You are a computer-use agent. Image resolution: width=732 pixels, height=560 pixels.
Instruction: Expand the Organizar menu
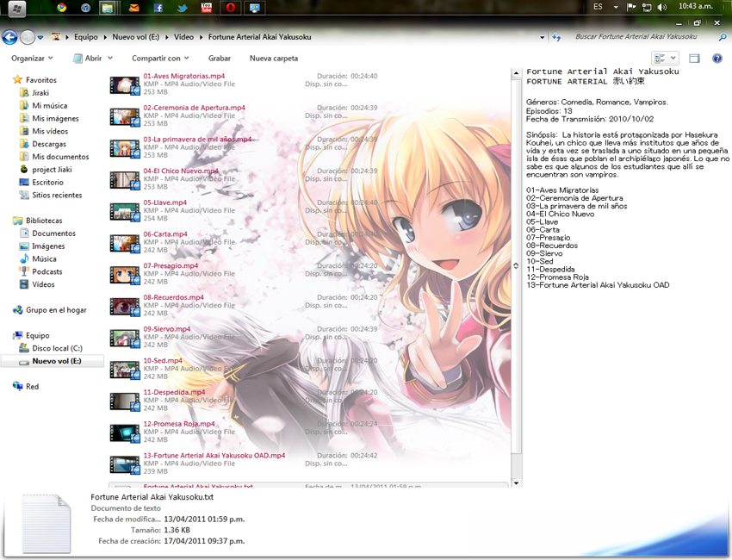[32, 59]
